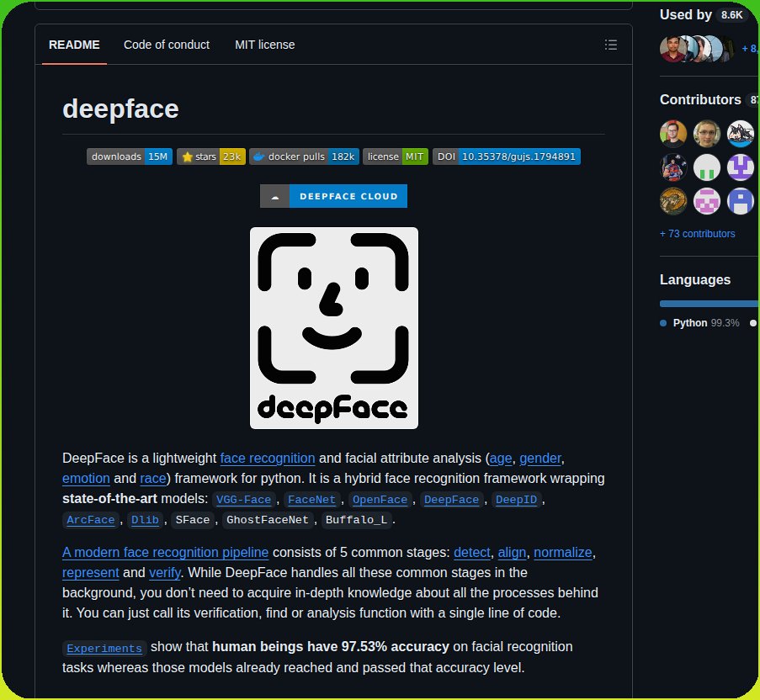Image resolution: width=760 pixels, height=700 pixels.
Task: Open the blue identicon contributor avatar
Action: pos(740,200)
